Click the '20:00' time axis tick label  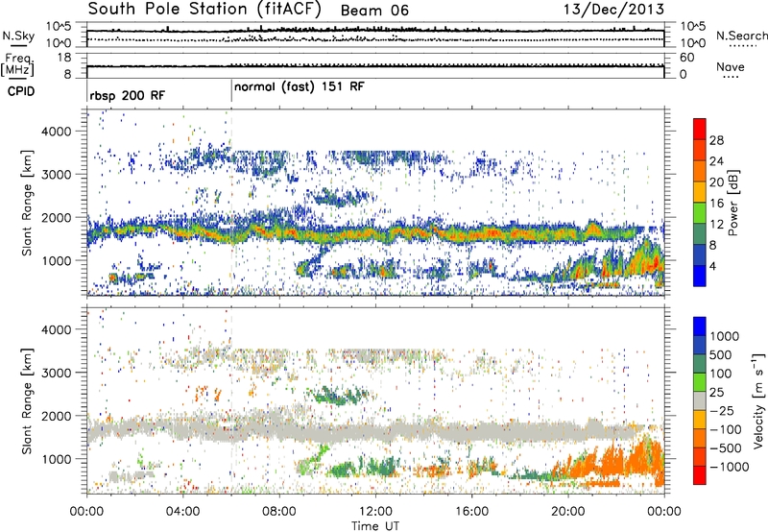(x=567, y=512)
